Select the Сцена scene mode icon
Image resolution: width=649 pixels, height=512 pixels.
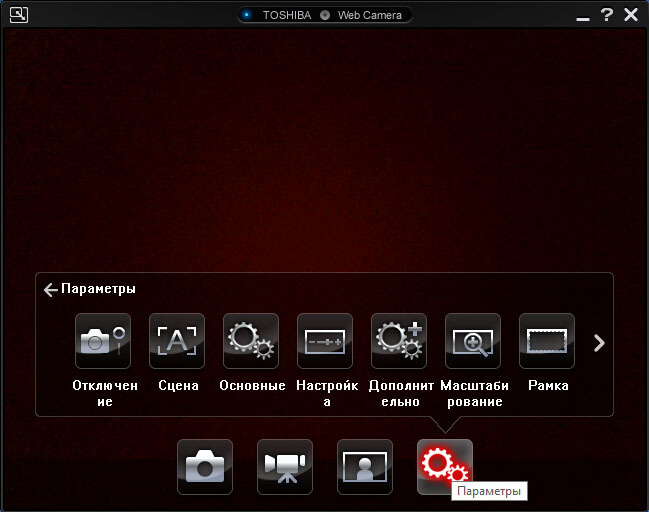[x=177, y=341]
